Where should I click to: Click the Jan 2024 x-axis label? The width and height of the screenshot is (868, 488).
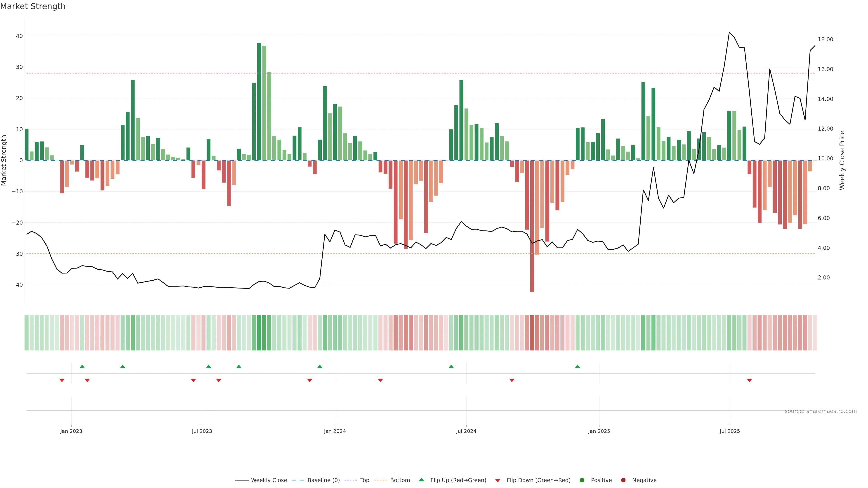coord(335,431)
